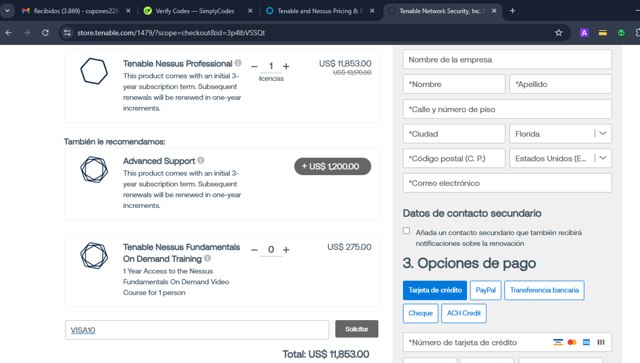640x363 pixels.
Task: Show info for Fundamentals On Demand Training
Action: pos(207,258)
